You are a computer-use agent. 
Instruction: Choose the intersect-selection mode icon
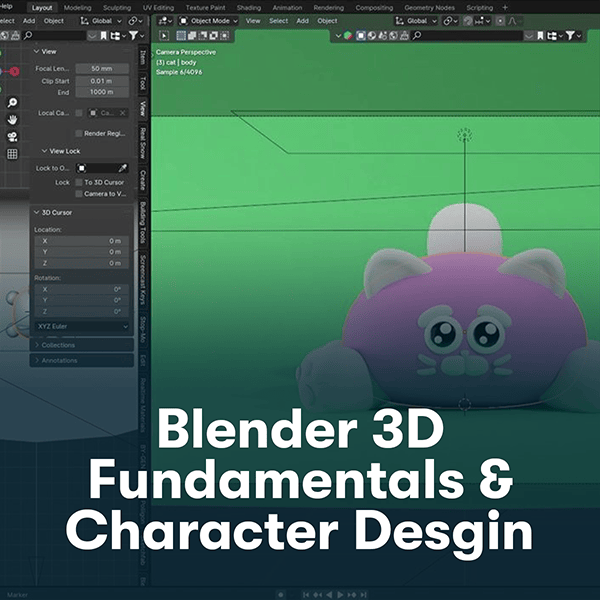point(225,36)
